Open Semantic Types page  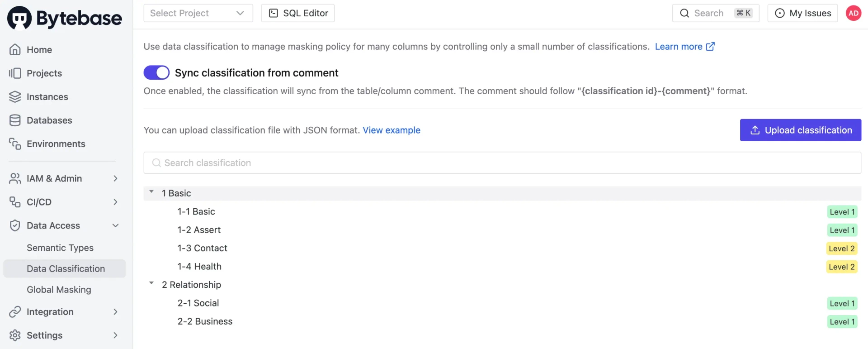pyautogui.click(x=60, y=248)
